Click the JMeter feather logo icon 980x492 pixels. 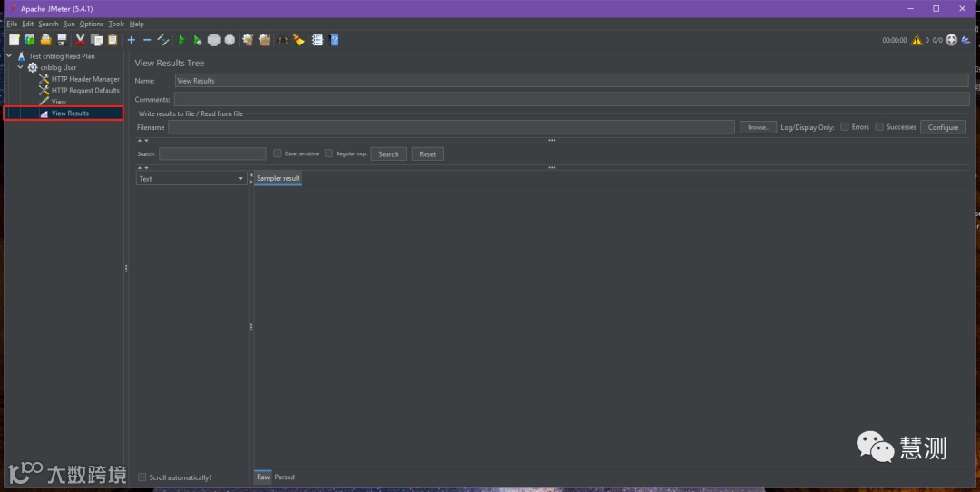tap(965, 40)
